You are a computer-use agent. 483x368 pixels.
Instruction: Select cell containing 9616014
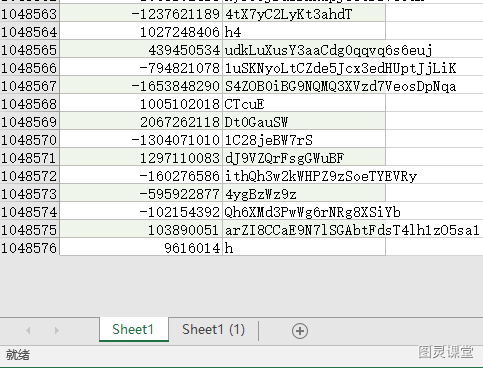click(x=141, y=248)
